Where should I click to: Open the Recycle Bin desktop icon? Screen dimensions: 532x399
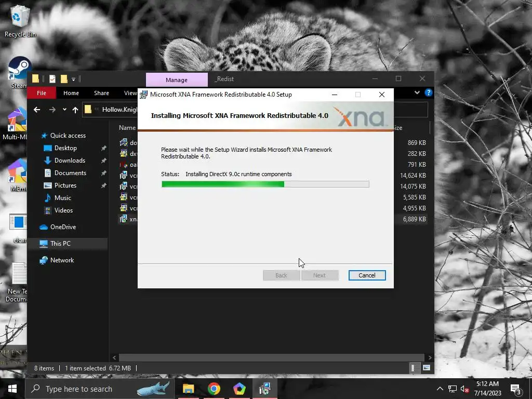(20, 22)
